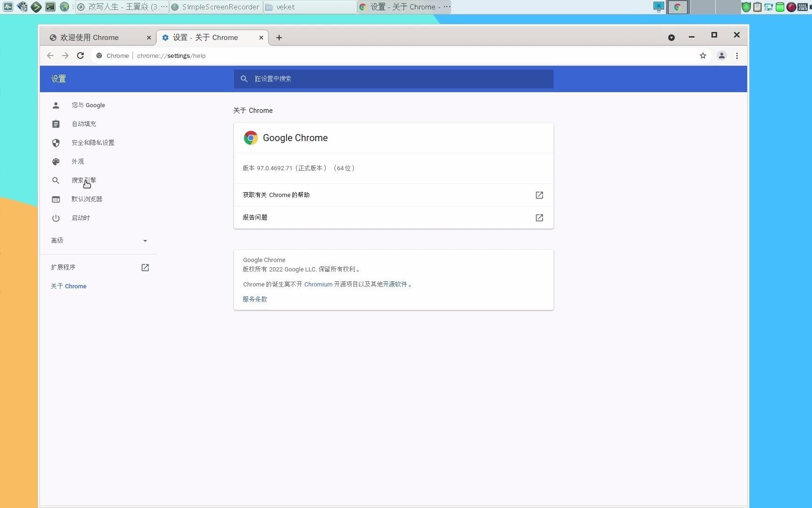Screen dimensions: 812x508
Task: Open 自动填充 settings section
Action: pyautogui.click(x=84, y=124)
